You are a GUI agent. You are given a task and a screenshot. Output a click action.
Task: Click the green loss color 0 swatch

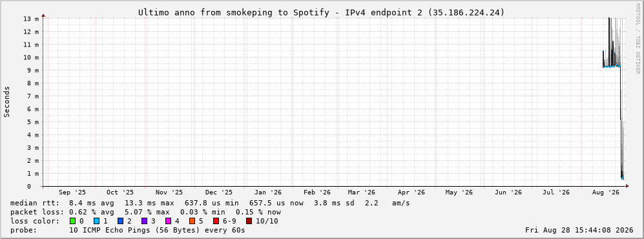pyautogui.click(x=73, y=222)
